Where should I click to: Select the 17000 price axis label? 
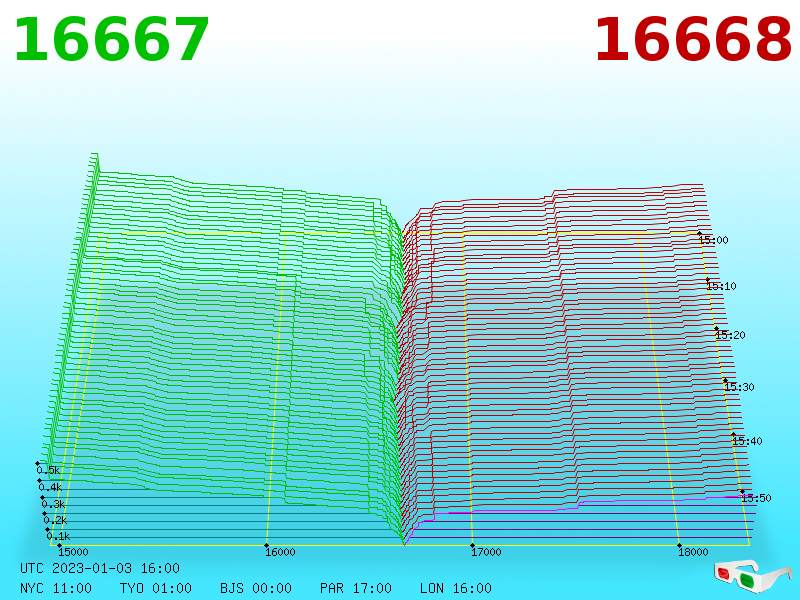(486, 552)
